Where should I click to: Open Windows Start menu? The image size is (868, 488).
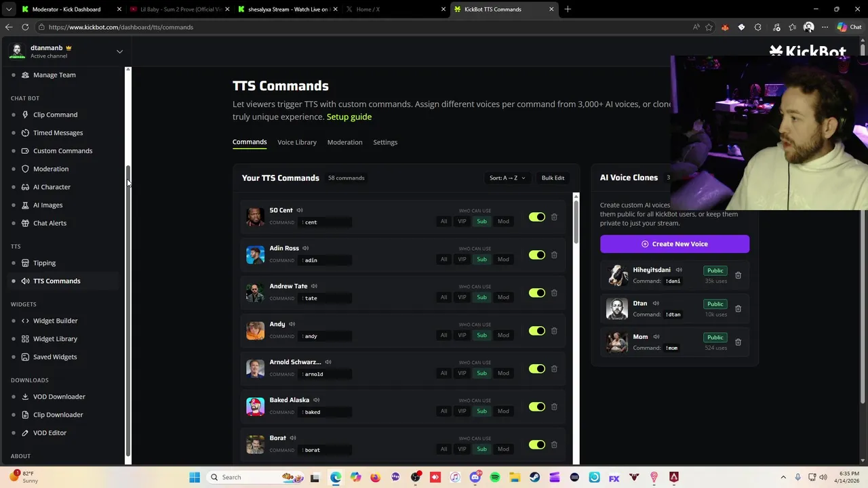point(195,477)
